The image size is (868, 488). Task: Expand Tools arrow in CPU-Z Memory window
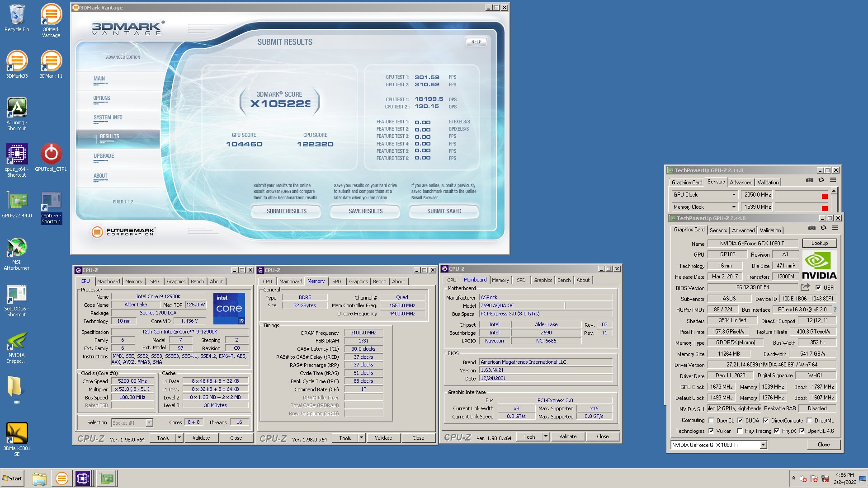tap(361, 438)
